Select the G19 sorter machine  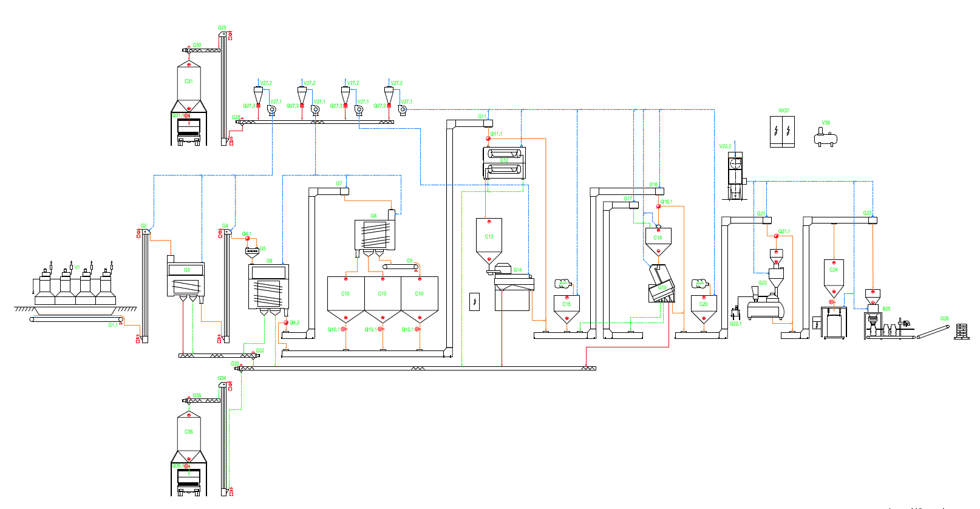click(661, 285)
